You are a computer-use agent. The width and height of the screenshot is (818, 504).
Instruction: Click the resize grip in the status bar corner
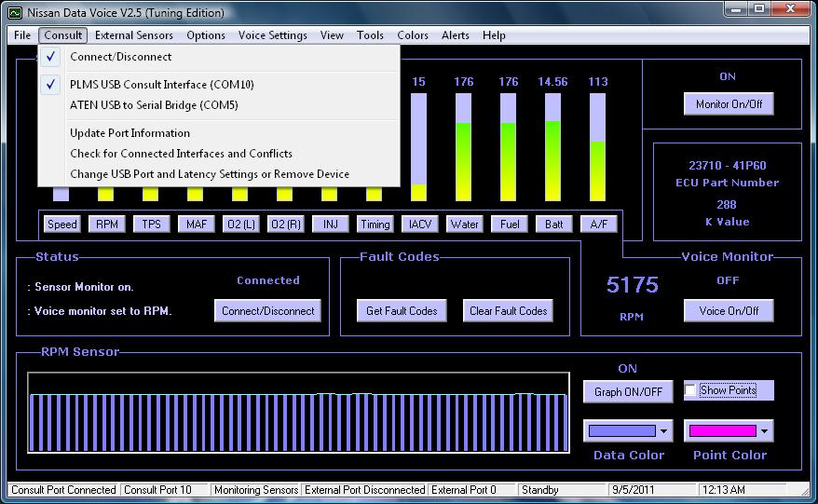click(804, 490)
